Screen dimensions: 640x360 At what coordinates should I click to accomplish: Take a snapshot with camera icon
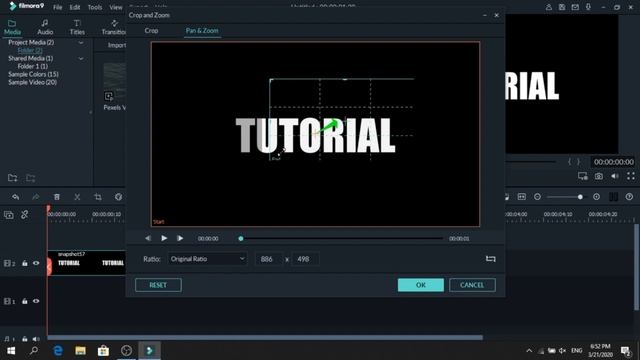pyautogui.click(x=599, y=176)
